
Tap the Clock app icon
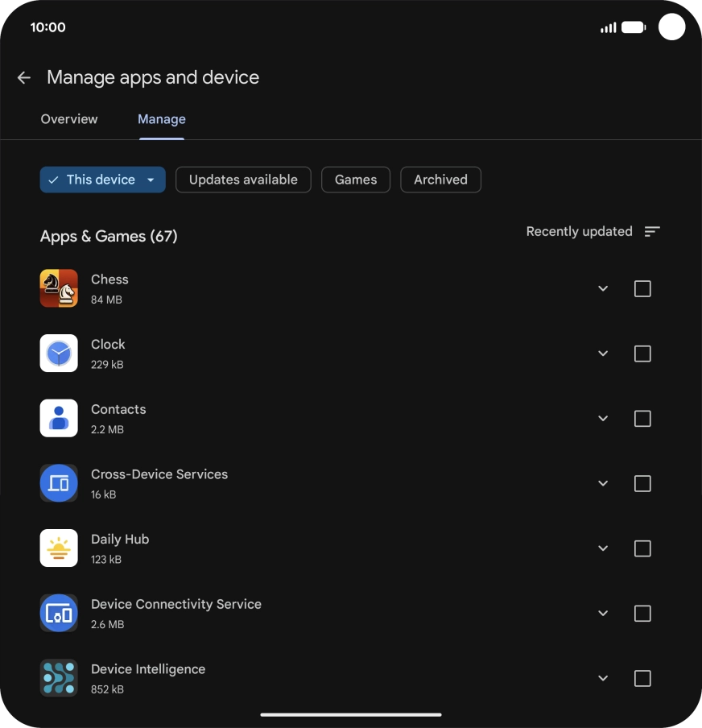pos(59,353)
